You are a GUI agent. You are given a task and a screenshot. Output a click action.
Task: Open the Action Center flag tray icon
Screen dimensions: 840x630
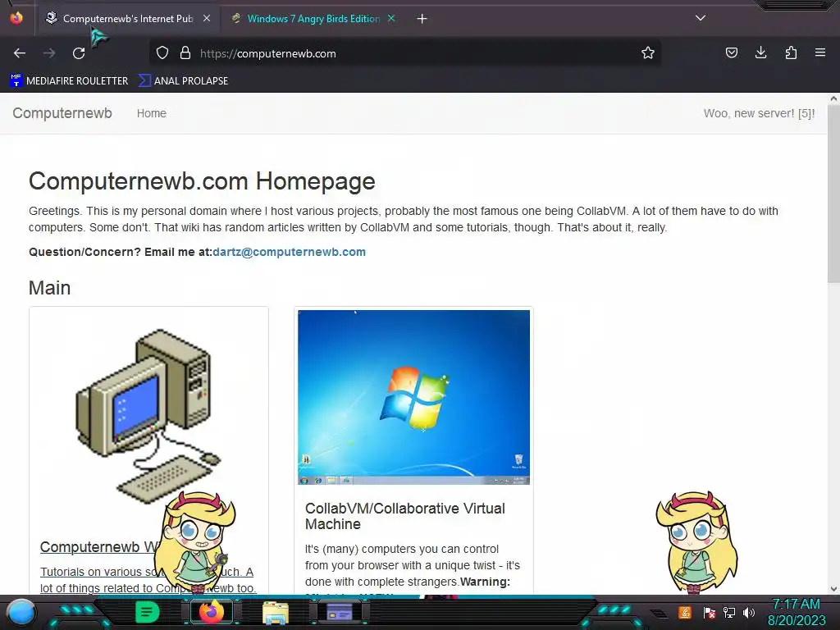pyautogui.click(x=709, y=612)
